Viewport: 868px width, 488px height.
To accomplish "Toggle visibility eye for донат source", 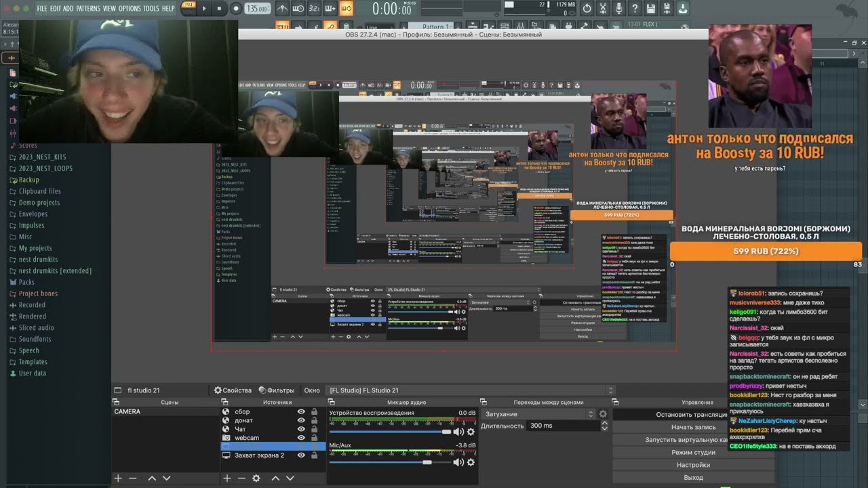I will coord(301,420).
